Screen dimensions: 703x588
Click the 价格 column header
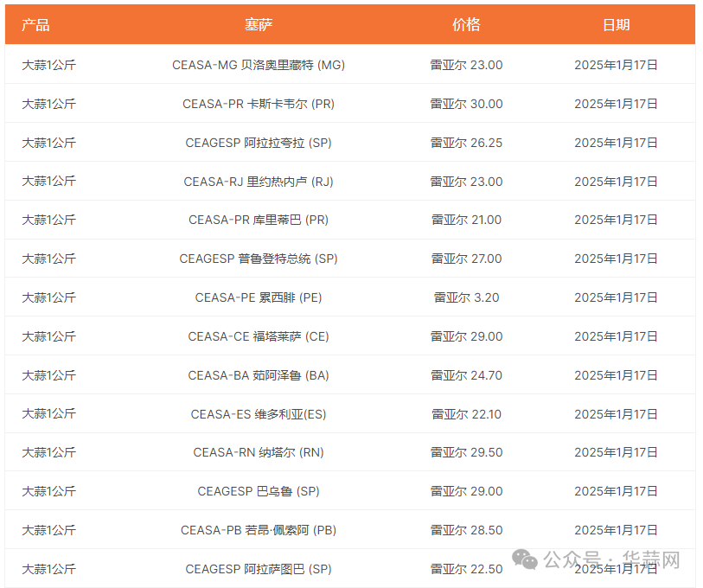point(466,25)
